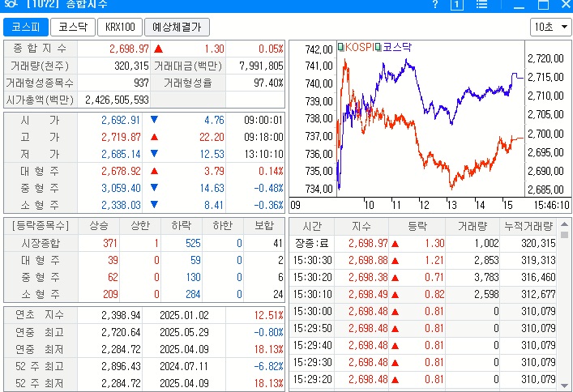Open the 예상체결가 tab
This screenshot has width=573, height=392.
pos(177,27)
